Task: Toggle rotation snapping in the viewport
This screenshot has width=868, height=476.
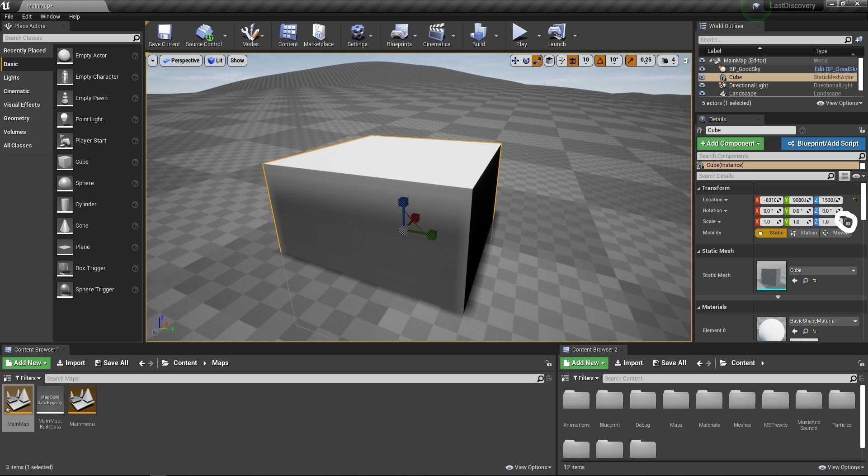Action: (x=600, y=61)
